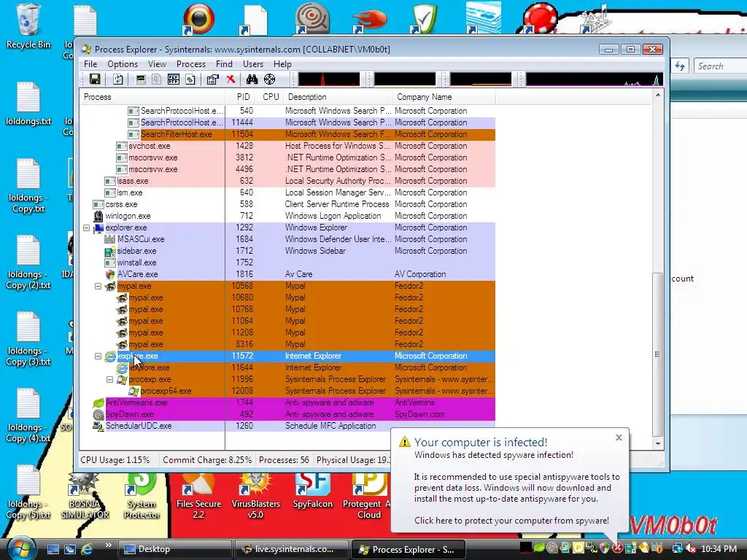Open the process Properties toolbar icon
This screenshot has height=560, width=747.
212,79
